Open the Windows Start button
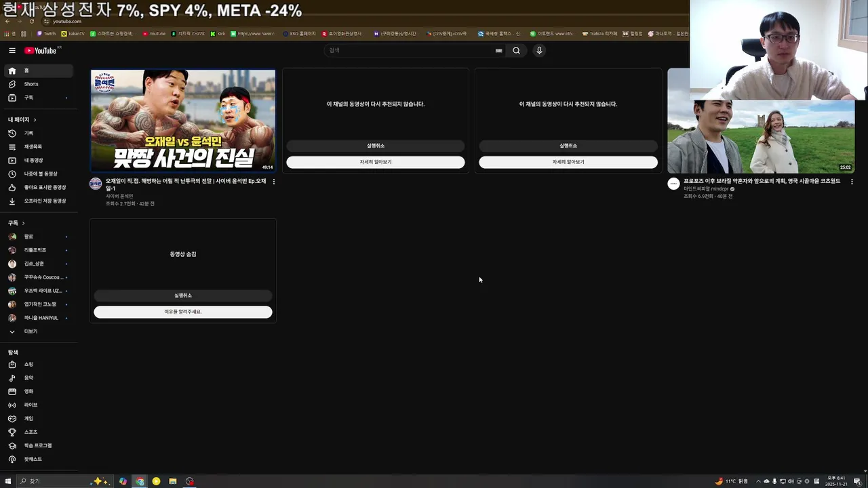 click(8, 481)
